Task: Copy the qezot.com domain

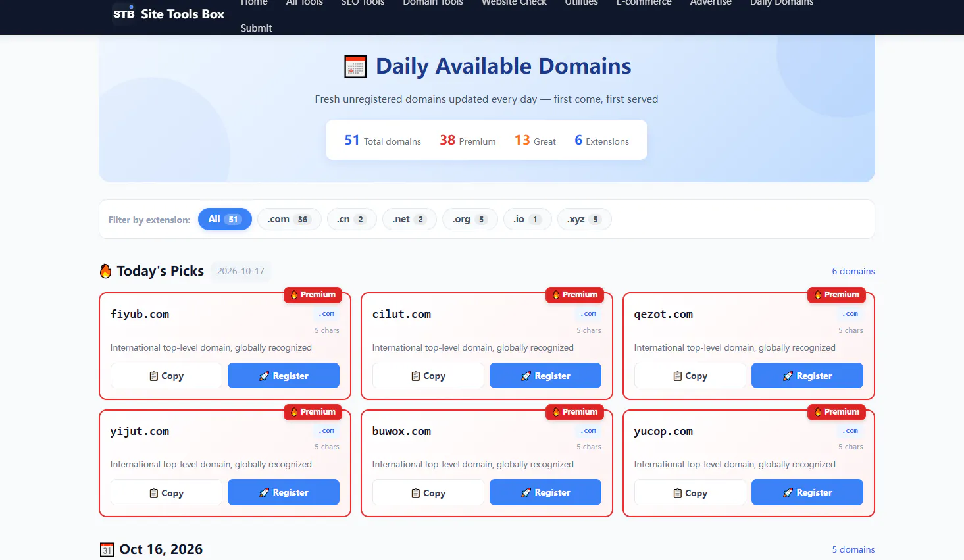Action: coord(690,376)
